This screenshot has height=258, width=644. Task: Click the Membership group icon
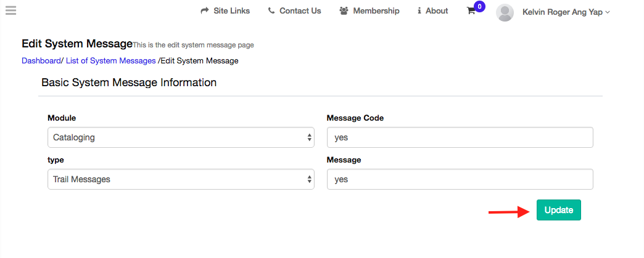[x=344, y=11]
